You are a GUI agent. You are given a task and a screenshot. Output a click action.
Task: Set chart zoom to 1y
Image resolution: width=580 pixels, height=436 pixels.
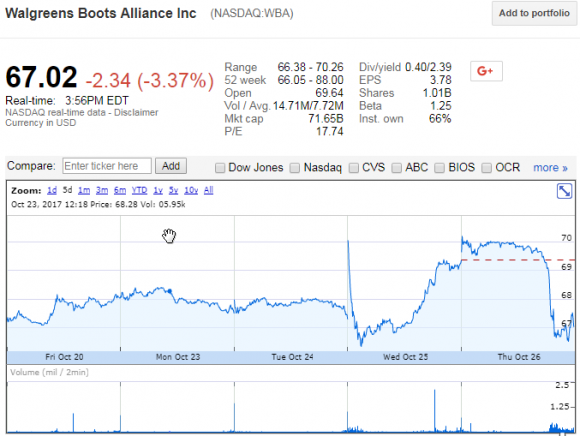pyautogui.click(x=158, y=190)
